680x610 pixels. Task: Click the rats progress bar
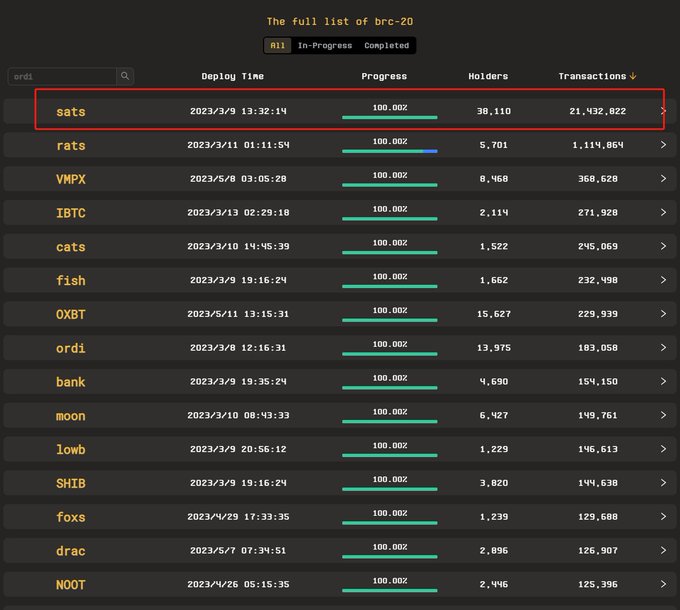(x=389, y=151)
